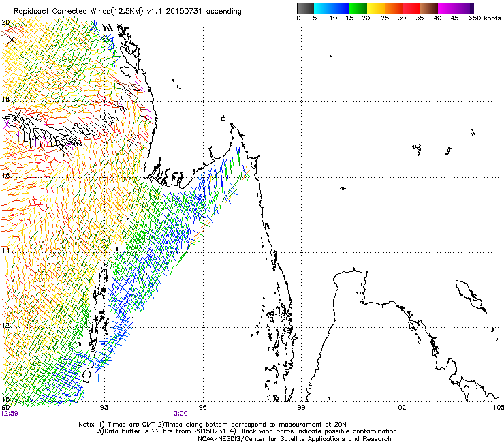
Task: Click the longitude label '102'
Action: pyautogui.click(x=400, y=408)
